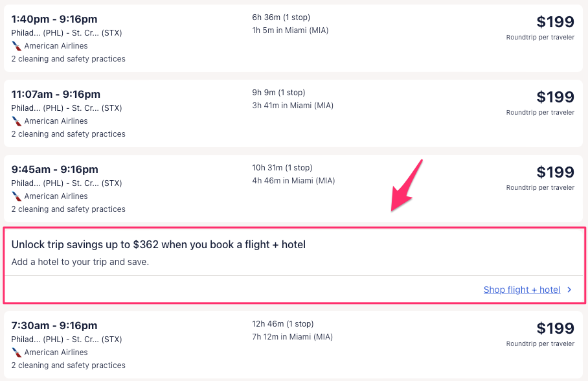Click American Airlines logo on 7:30am flight
The width and height of the screenshot is (588, 381).
(x=17, y=352)
